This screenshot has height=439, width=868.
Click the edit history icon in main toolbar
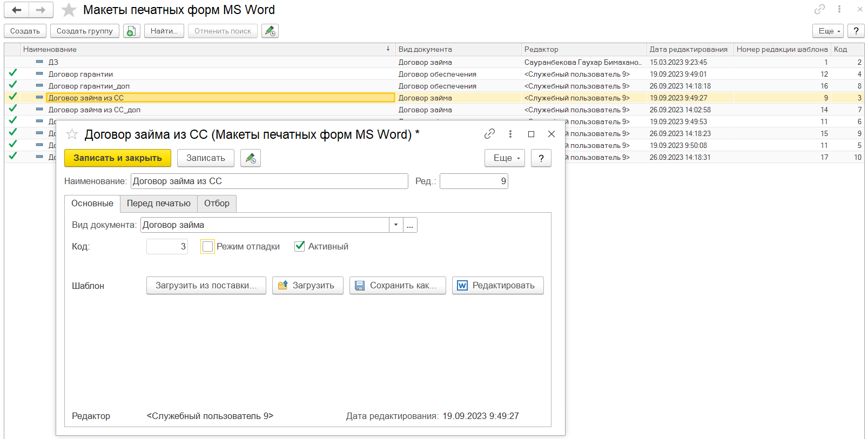click(270, 31)
